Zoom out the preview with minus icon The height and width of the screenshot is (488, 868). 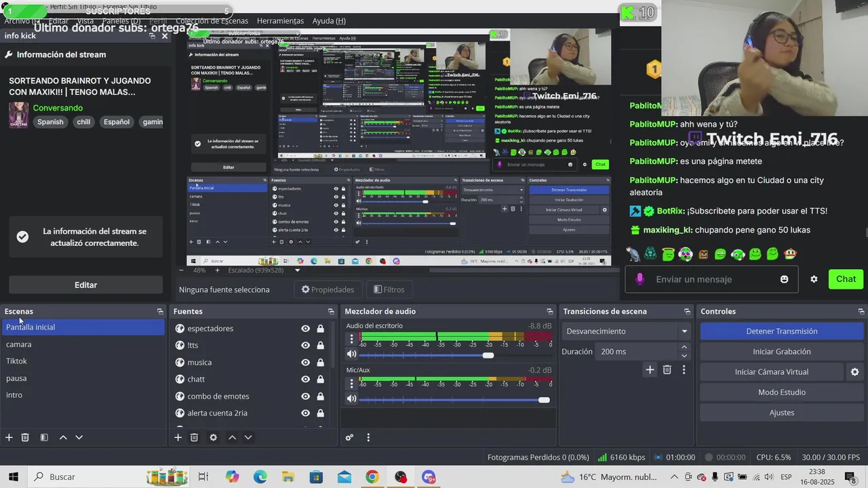click(180, 270)
